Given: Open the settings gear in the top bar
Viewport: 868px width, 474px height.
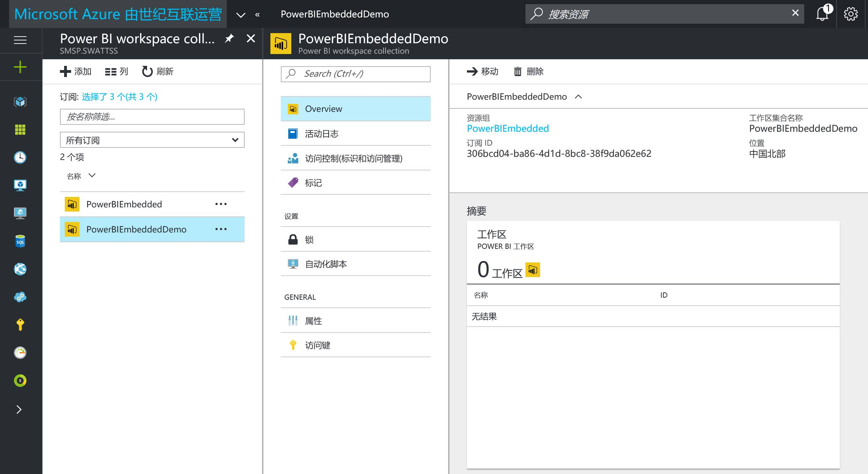Looking at the screenshot, I should tap(851, 14).
